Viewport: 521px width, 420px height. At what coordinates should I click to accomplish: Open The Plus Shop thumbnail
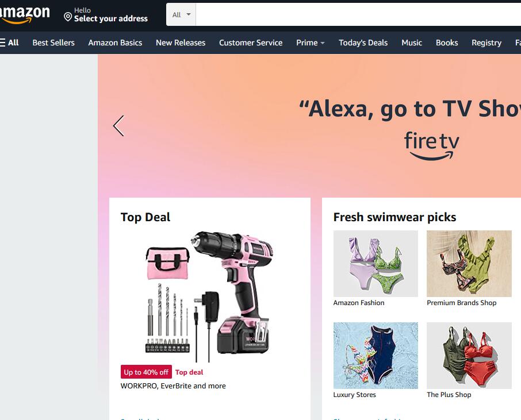[x=469, y=355]
